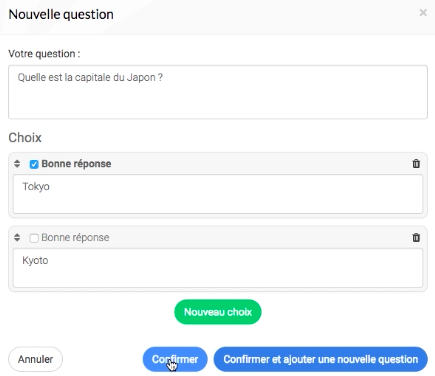The image size is (435, 376).
Task: Click the Votre question label
Action: [x=44, y=54]
